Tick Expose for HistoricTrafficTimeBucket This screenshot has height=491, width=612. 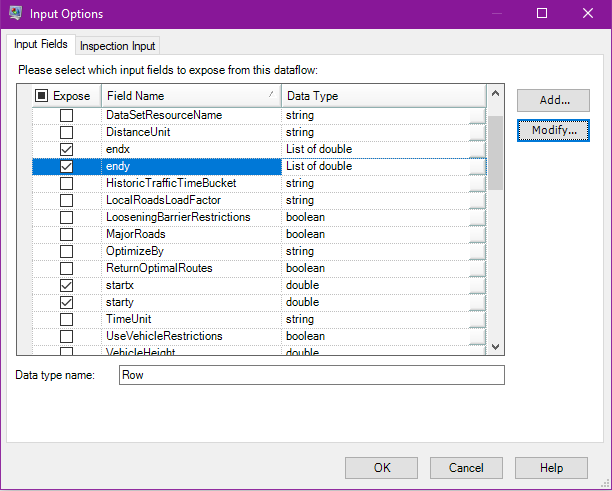(66, 183)
